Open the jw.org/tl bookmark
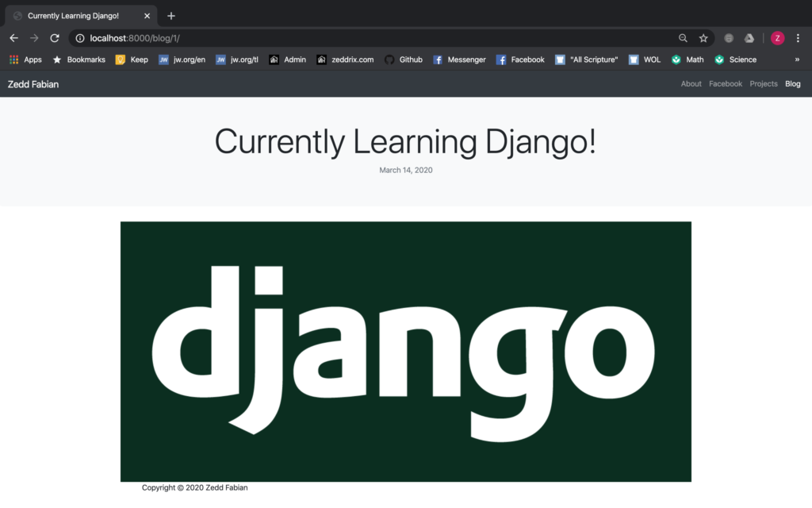Viewport: 812px width, 508px height. coord(237,60)
